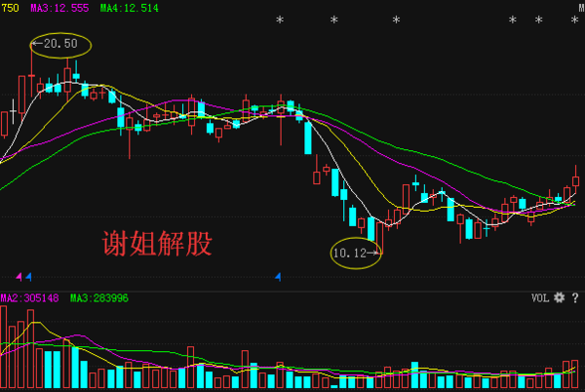Click the second asterisk event marker at top
Screen dimensions: 585x392
pyautogui.click(x=333, y=20)
